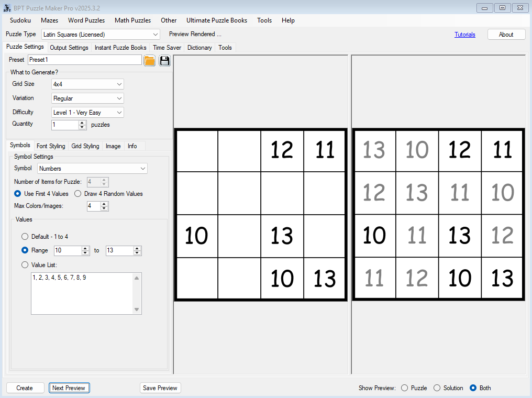This screenshot has width=532, height=398.
Task: Switch to the Font Styling tab
Action: (51, 146)
